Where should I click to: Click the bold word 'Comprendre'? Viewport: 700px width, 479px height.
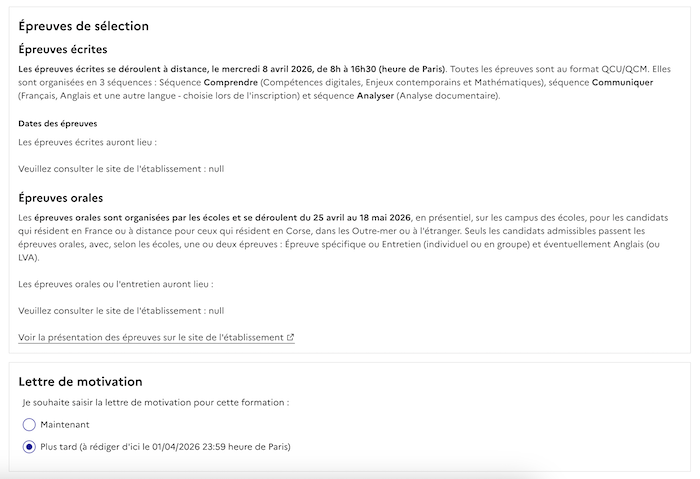click(x=231, y=82)
